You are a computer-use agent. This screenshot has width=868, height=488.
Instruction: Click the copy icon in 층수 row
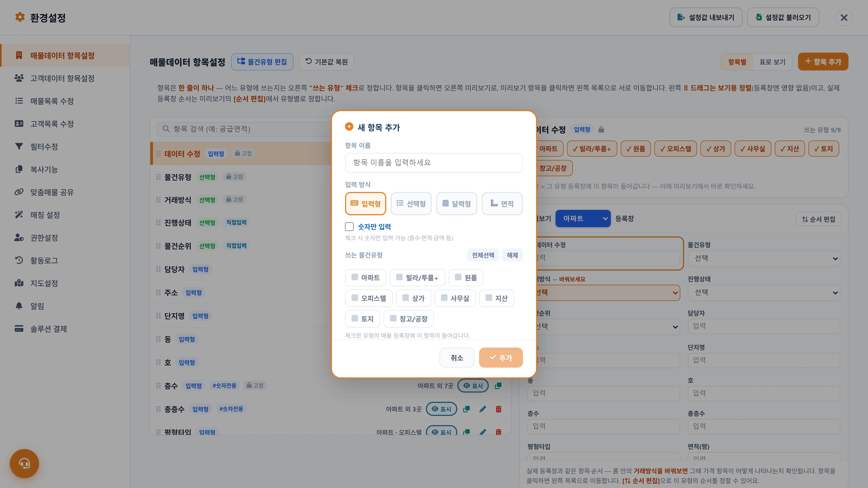click(498, 386)
